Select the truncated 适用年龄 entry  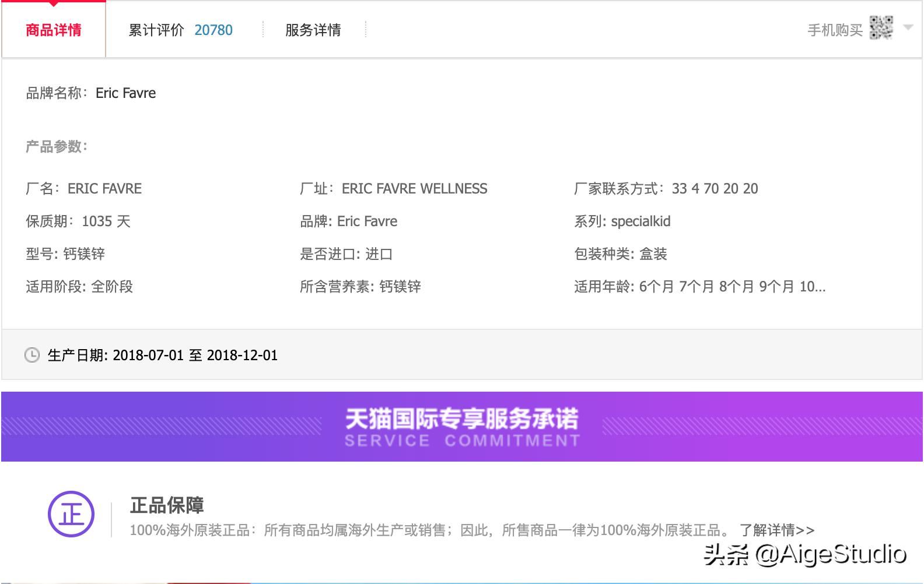coord(700,287)
